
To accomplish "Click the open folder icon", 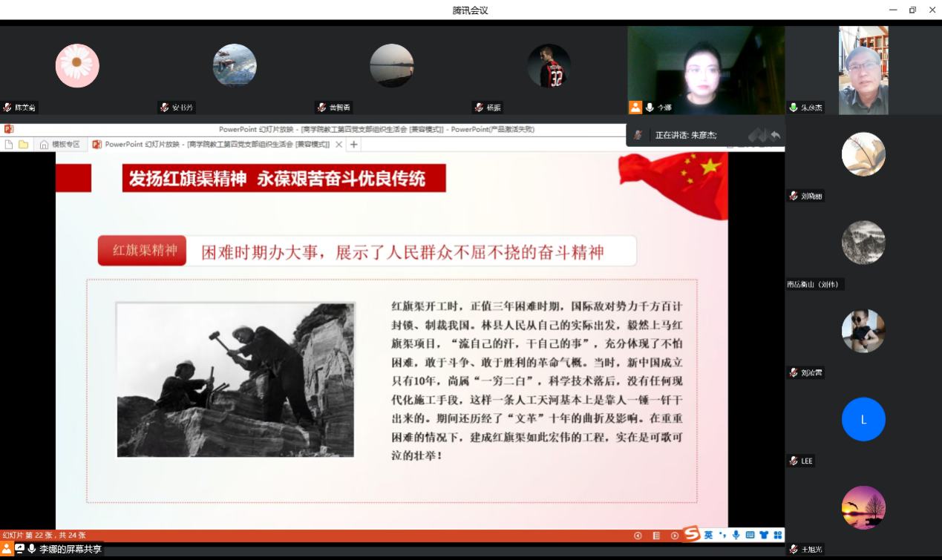I will pyautogui.click(x=24, y=145).
